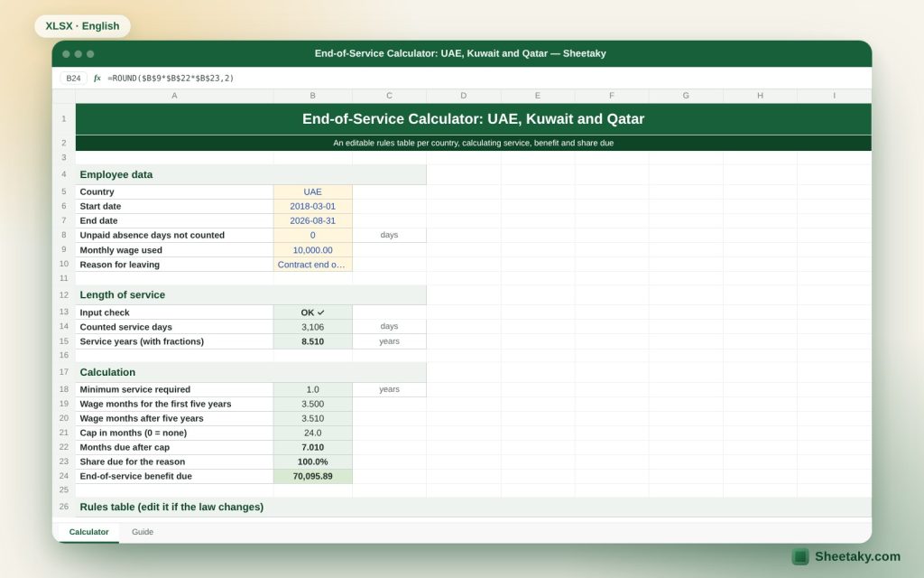This screenshot has width=924, height=578.
Task: Select the days unit cell in row 14
Action: pos(390,326)
